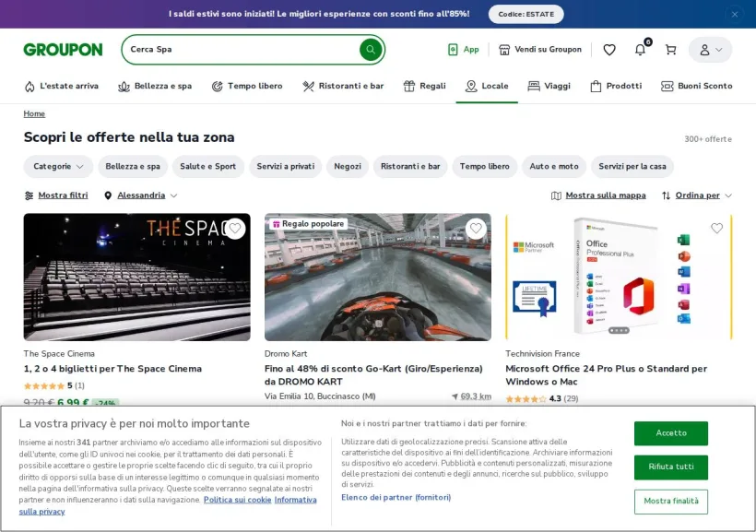Screen dimensions: 756x532
Task: Open Regali menu
Action: [x=424, y=86]
